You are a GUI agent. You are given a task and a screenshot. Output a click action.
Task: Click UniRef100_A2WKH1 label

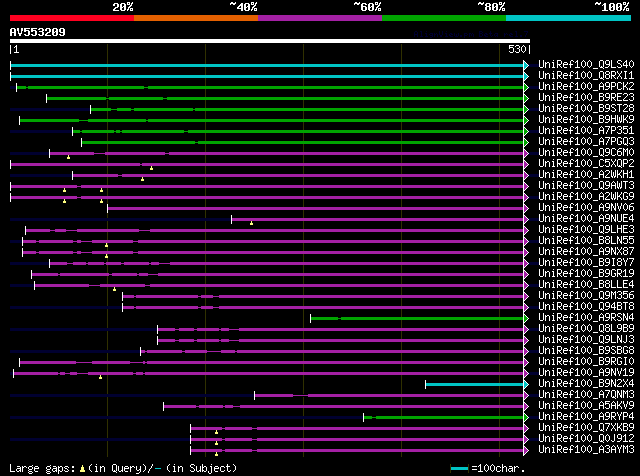pos(586,174)
